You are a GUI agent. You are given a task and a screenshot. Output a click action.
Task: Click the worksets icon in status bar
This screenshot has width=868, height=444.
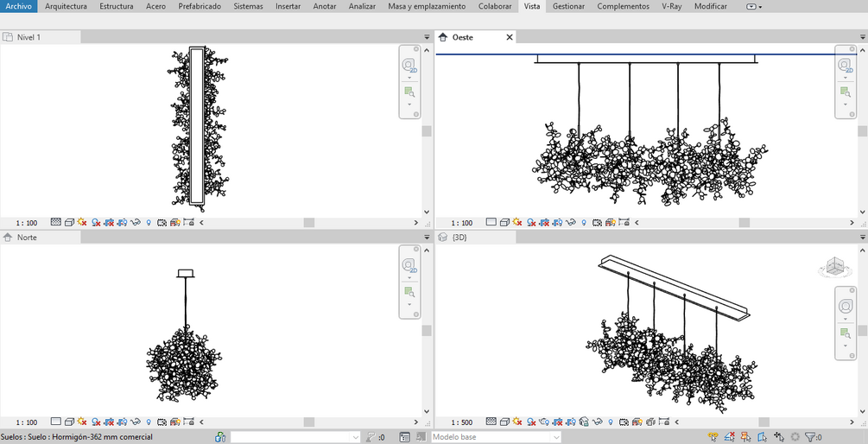(x=221, y=437)
